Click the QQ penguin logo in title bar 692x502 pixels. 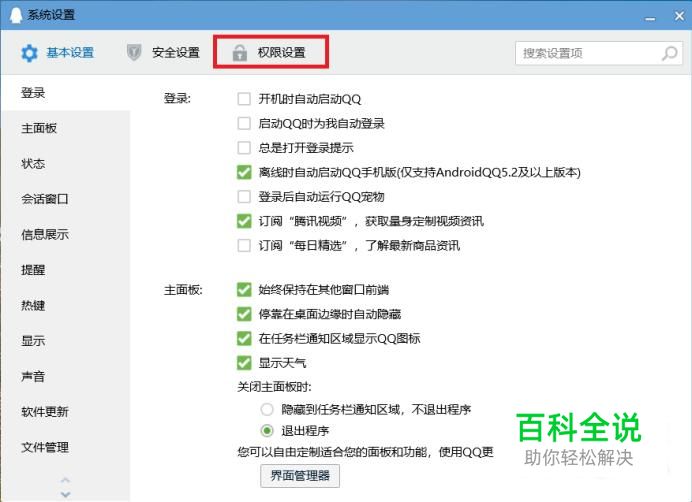point(16,15)
